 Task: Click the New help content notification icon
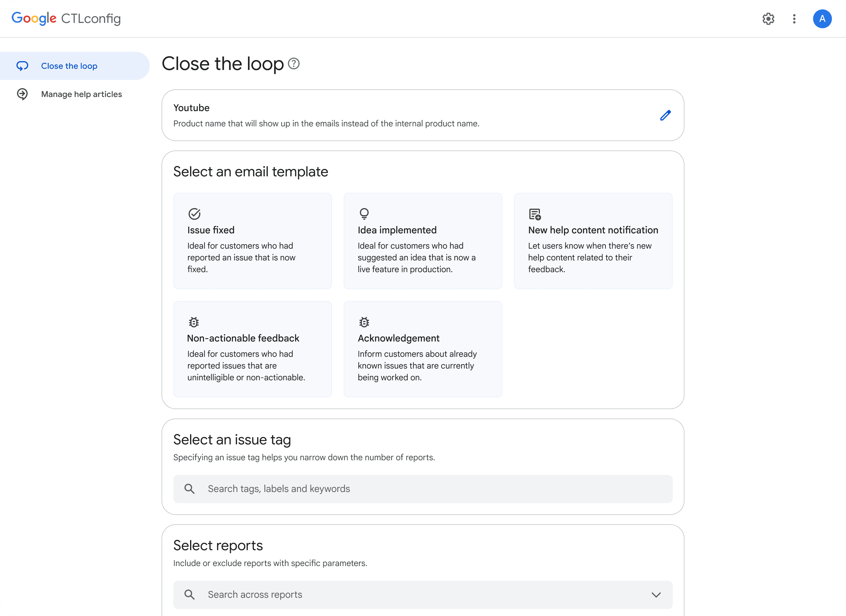coord(535,214)
